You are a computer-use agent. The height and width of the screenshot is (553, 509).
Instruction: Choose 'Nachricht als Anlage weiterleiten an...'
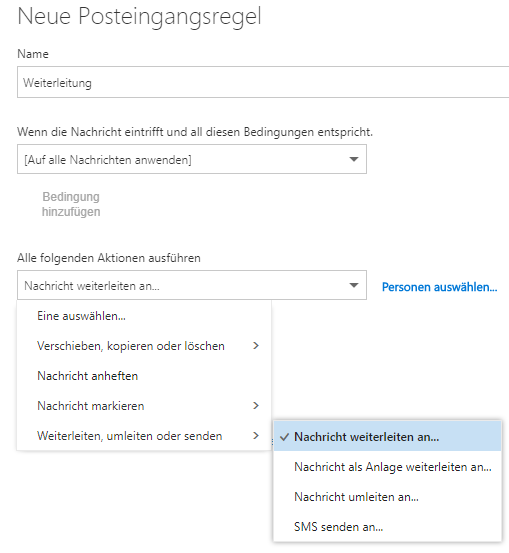pos(387,467)
